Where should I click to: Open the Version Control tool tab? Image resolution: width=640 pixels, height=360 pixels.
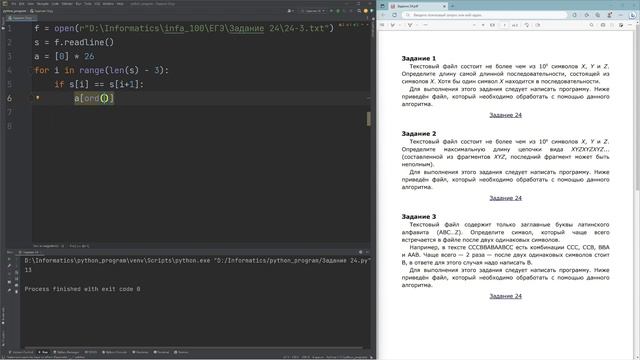(x=21, y=352)
